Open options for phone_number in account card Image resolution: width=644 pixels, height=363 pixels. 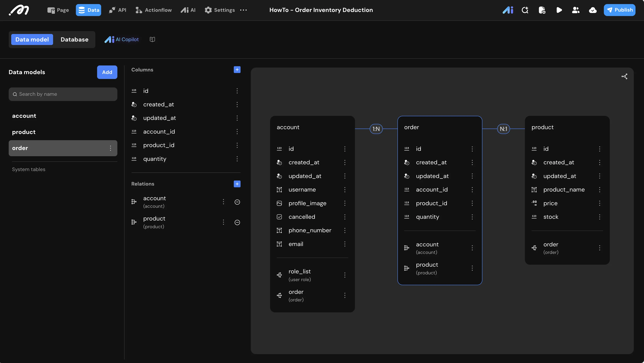pos(345,230)
